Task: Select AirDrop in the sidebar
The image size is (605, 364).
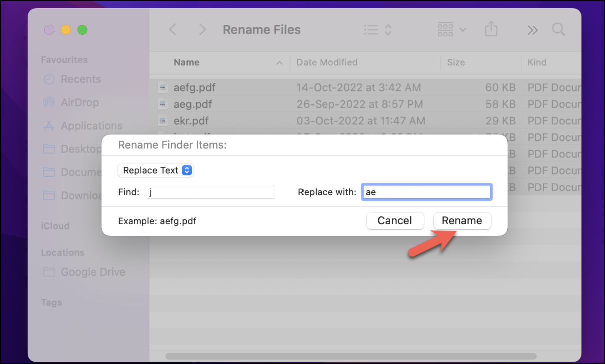Action: [79, 102]
